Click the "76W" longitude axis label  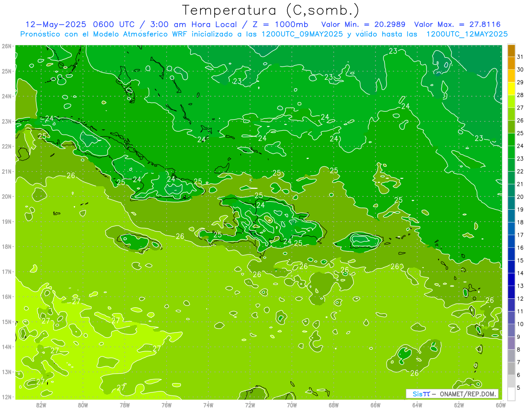pos(166,405)
